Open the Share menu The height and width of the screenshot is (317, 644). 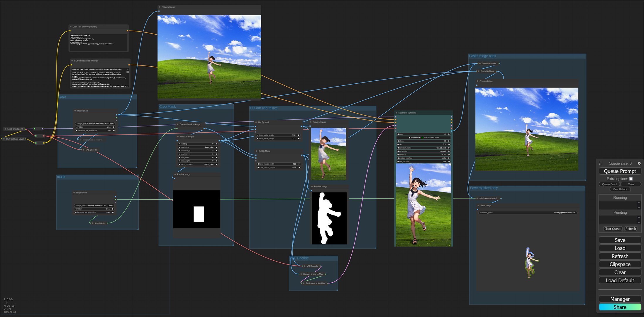tap(620, 307)
